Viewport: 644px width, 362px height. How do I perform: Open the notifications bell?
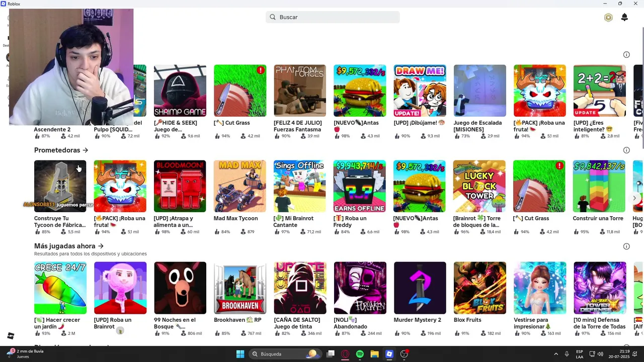[x=624, y=18]
